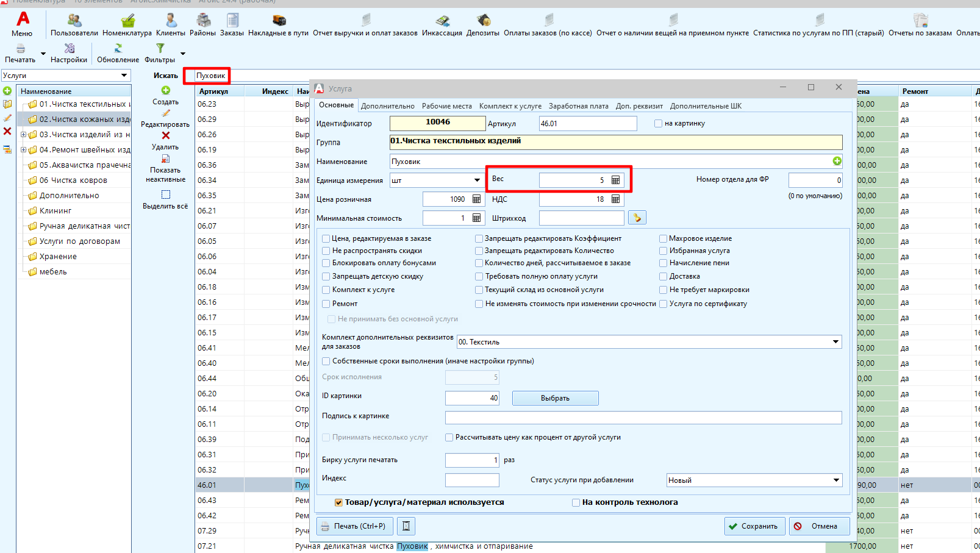Click the Инкассация toolbar icon
Viewport: 980px width, 553px height.
pos(442,22)
